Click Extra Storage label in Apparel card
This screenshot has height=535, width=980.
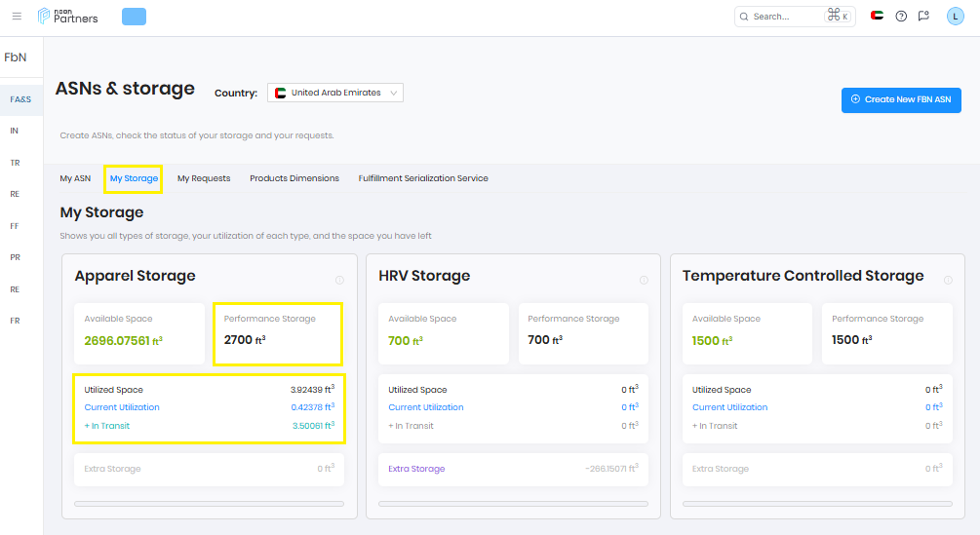coord(112,469)
